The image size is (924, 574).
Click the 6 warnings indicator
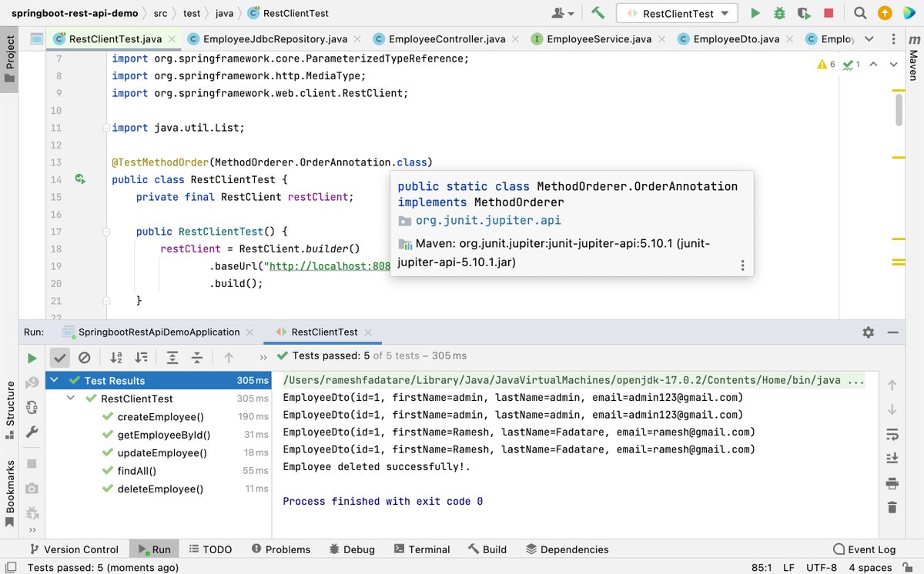pos(826,65)
